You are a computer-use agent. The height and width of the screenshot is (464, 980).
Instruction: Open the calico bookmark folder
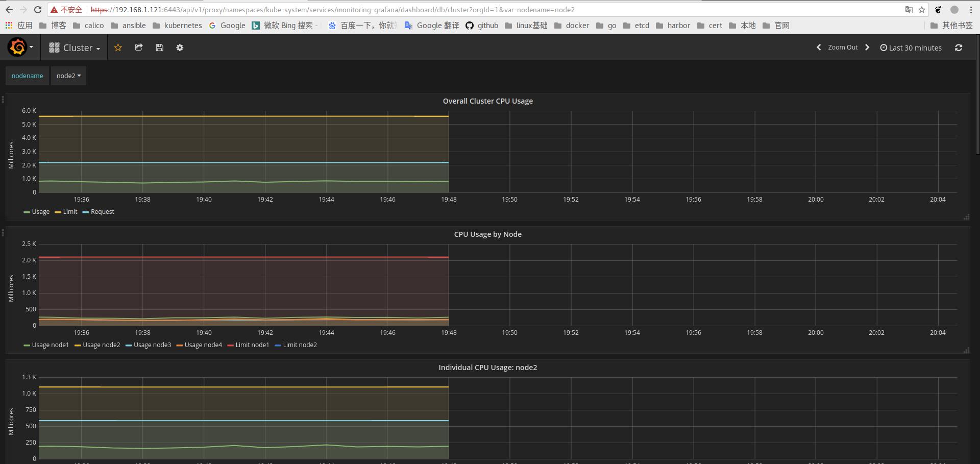tap(89, 26)
